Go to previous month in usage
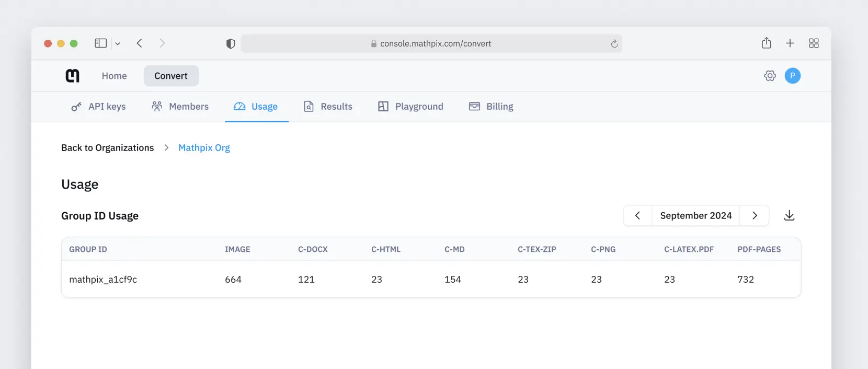Image resolution: width=868 pixels, height=369 pixels. click(638, 215)
